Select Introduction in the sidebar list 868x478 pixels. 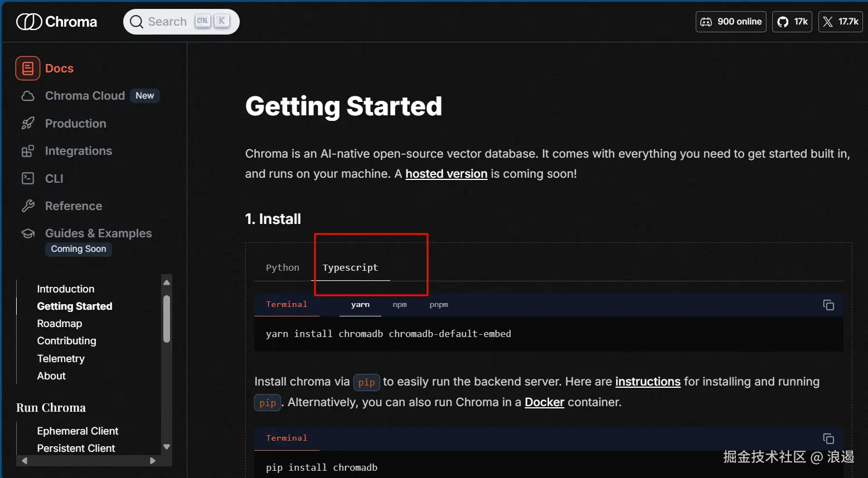66,289
